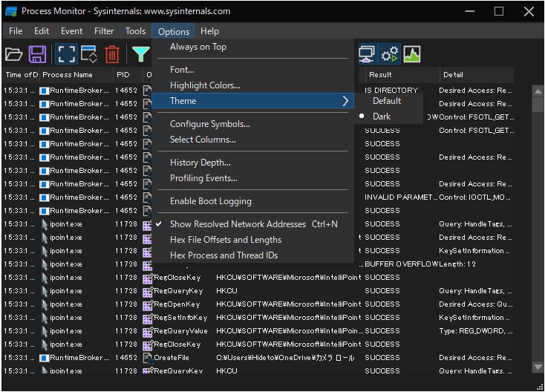Viewport: 545px width, 392px height.
Task: Select the RegOpenKey operation cell
Action: coord(177,304)
